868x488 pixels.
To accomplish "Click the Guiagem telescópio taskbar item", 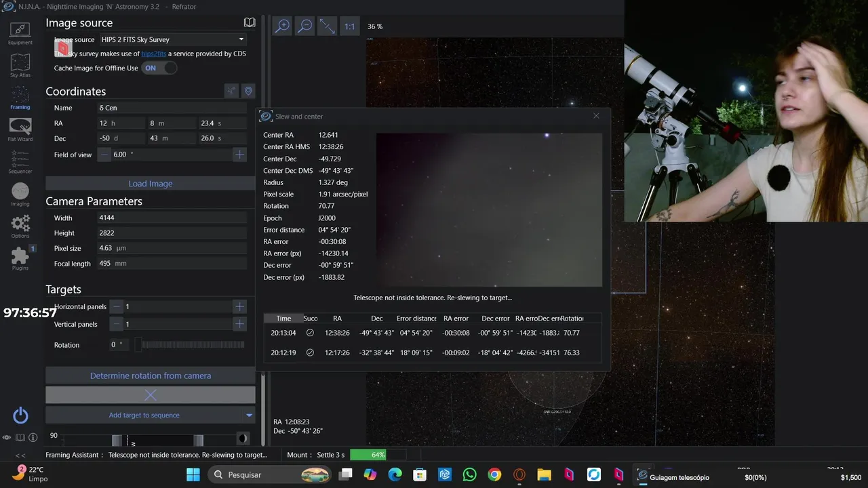I will click(x=673, y=476).
